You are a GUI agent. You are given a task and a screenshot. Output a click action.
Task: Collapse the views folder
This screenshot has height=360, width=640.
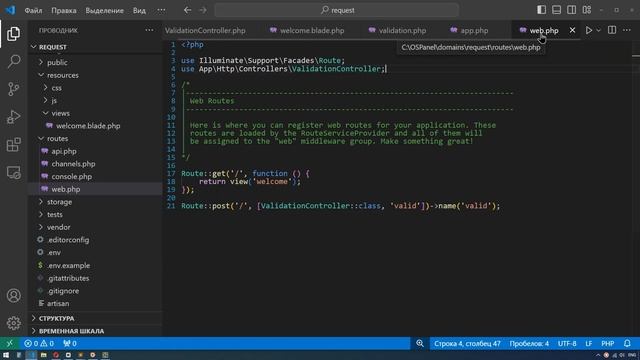60,113
